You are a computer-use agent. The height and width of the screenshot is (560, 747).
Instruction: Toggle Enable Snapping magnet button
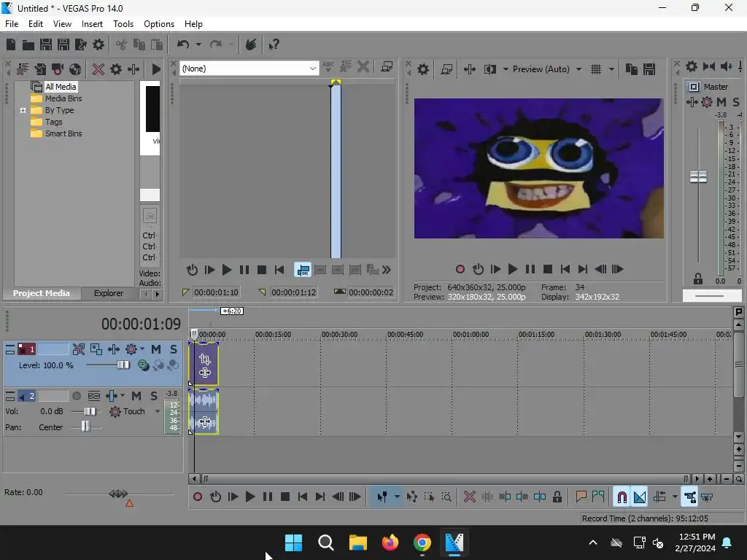coord(622,497)
